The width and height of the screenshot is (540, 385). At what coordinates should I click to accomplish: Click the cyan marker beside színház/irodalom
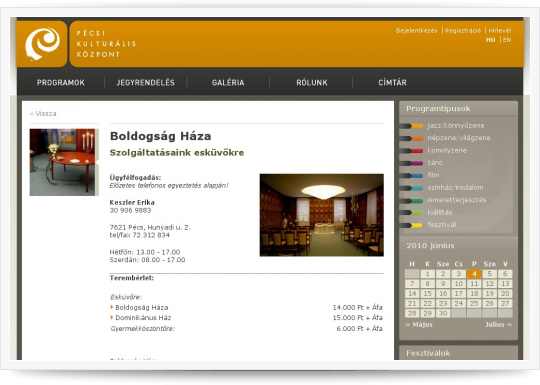(x=412, y=188)
